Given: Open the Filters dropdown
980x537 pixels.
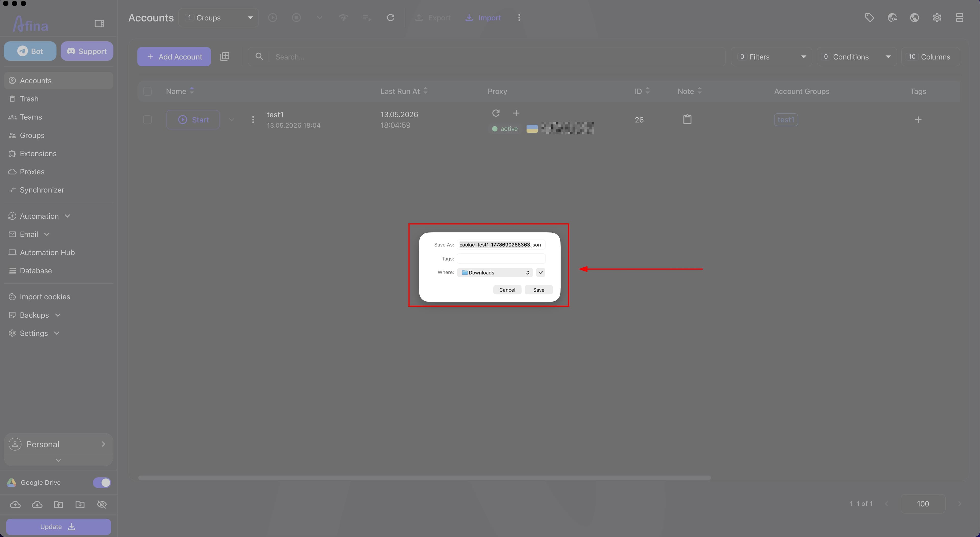Looking at the screenshot, I should coord(771,57).
